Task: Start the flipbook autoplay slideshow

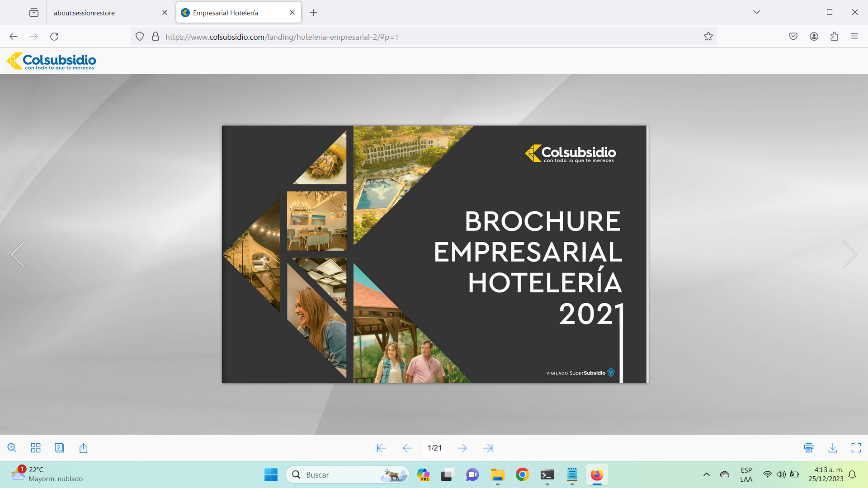Action: coord(59,448)
